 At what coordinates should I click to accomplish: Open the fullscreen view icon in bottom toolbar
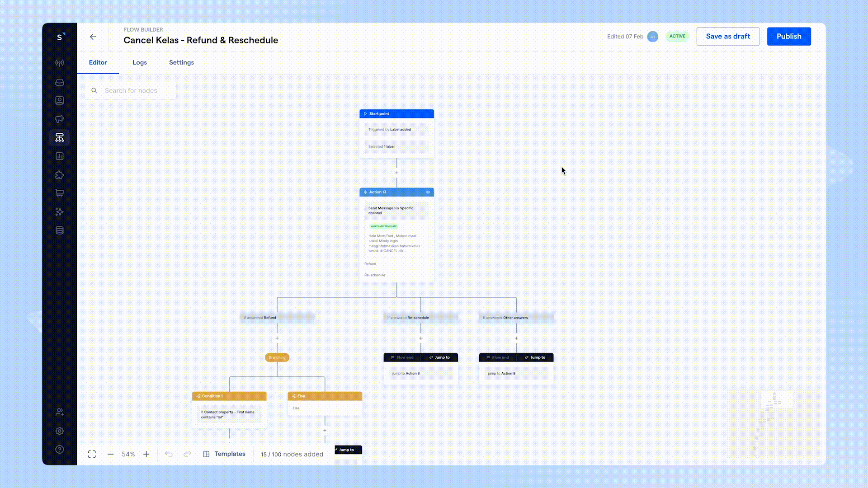click(91, 454)
